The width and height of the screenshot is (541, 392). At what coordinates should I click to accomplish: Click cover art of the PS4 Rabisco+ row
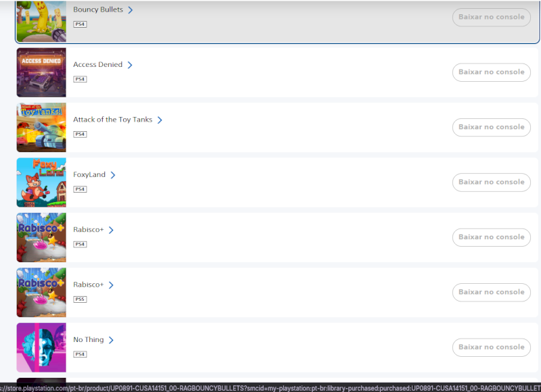41,237
